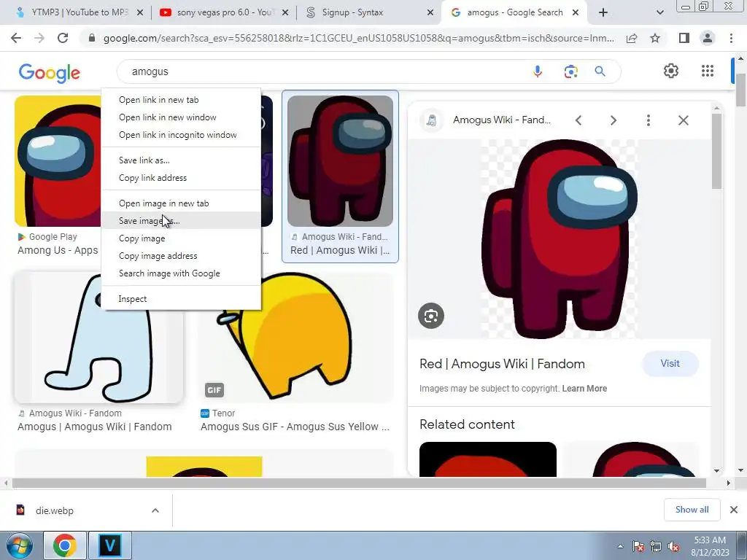Click the voice search microphone icon
Screen dimensions: 747x560
click(x=538, y=71)
